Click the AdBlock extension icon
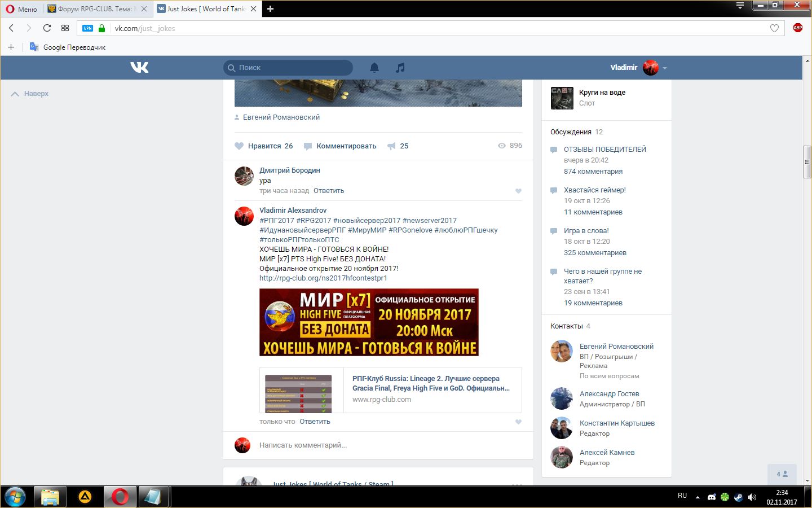The width and height of the screenshot is (812, 508). coord(797,28)
